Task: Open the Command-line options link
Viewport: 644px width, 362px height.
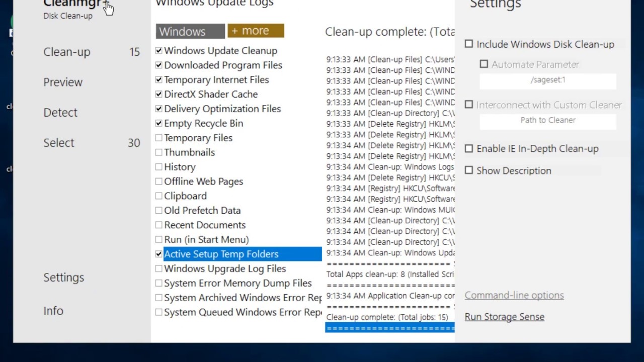Action: click(x=514, y=295)
